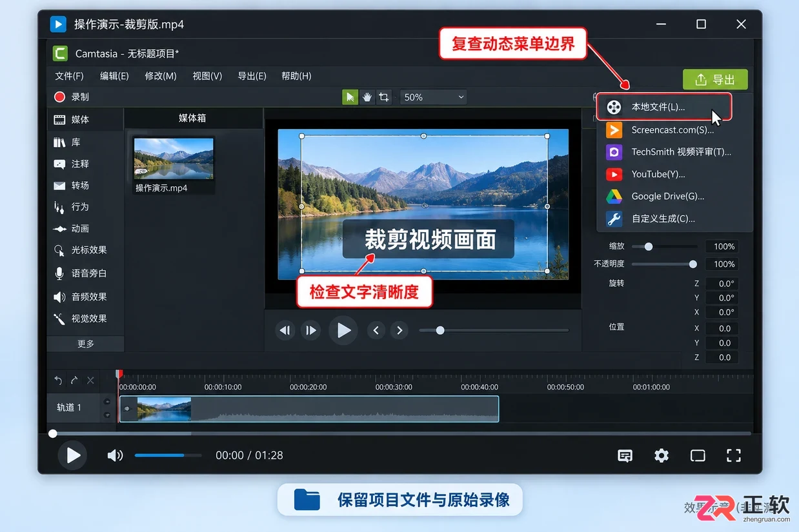
Task: Go to previous marker with left chevron
Action: click(376, 331)
